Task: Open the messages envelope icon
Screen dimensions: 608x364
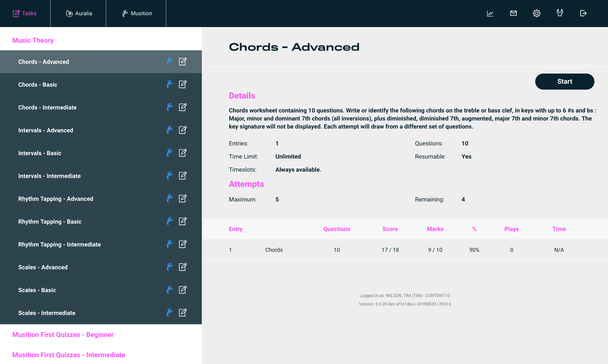Action: (513, 13)
